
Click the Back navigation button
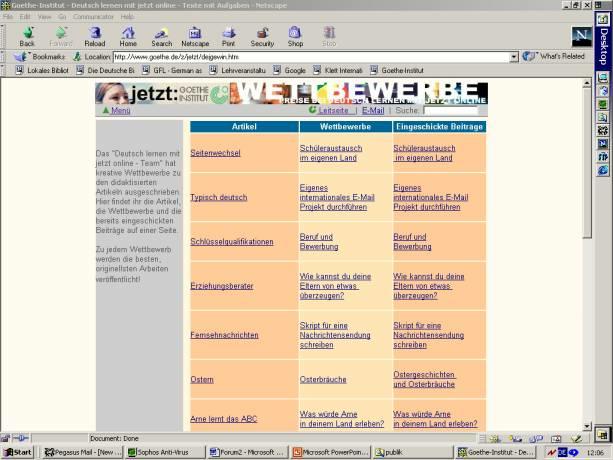click(x=27, y=36)
